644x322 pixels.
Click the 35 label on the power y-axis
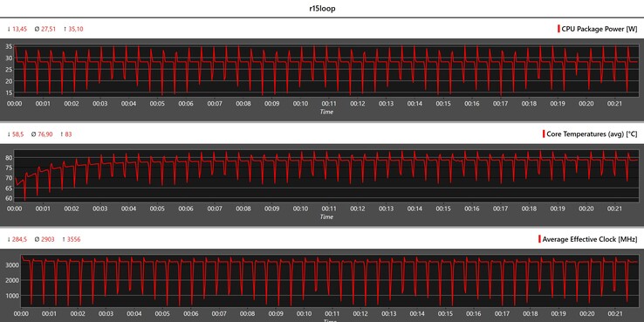tap(9, 47)
